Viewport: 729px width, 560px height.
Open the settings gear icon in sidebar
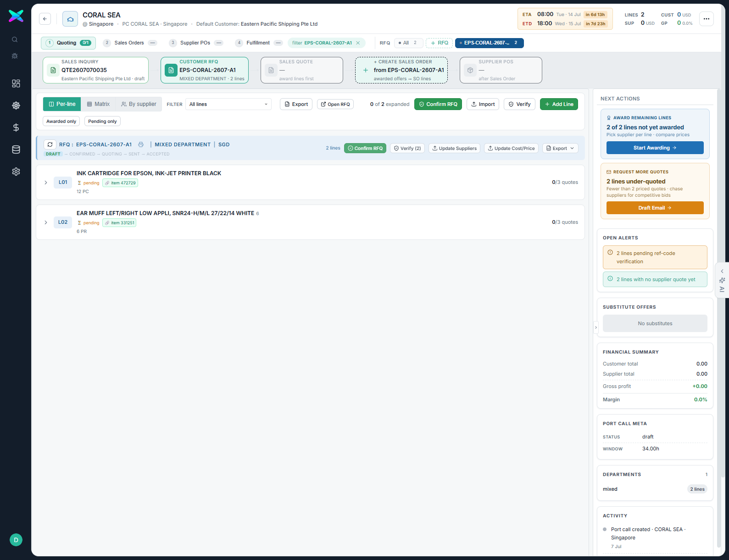click(16, 172)
